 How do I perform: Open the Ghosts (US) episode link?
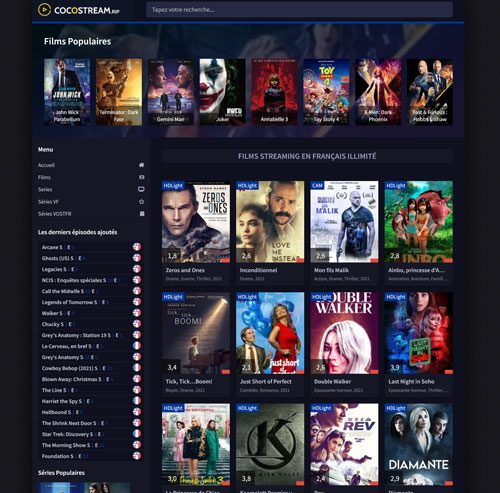pos(64,258)
